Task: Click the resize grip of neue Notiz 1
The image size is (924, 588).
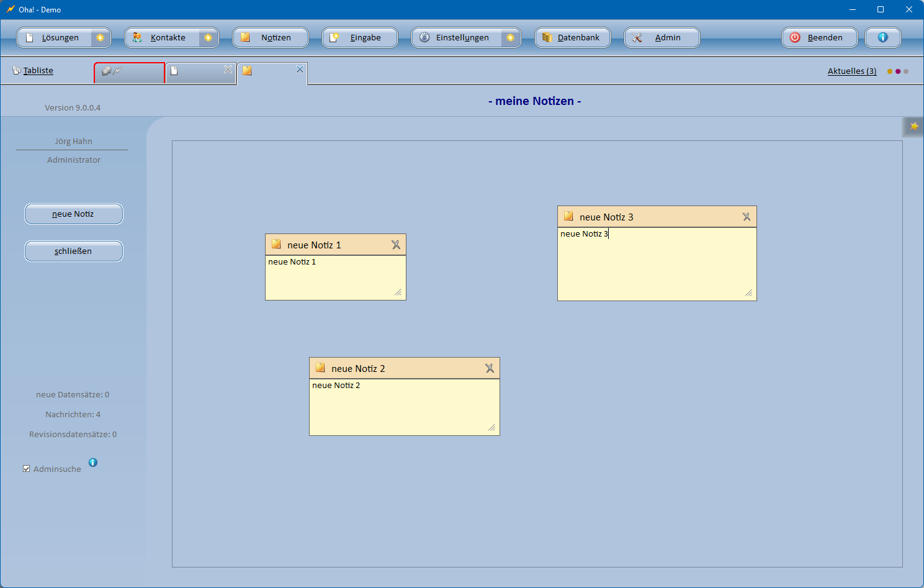Action: [x=398, y=292]
